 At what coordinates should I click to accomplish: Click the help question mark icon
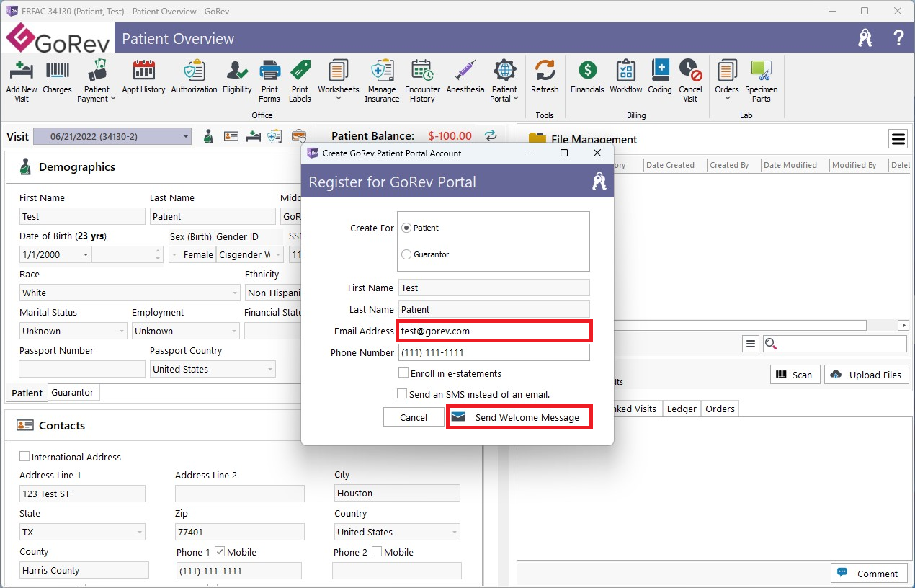click(x=898, y=38)
